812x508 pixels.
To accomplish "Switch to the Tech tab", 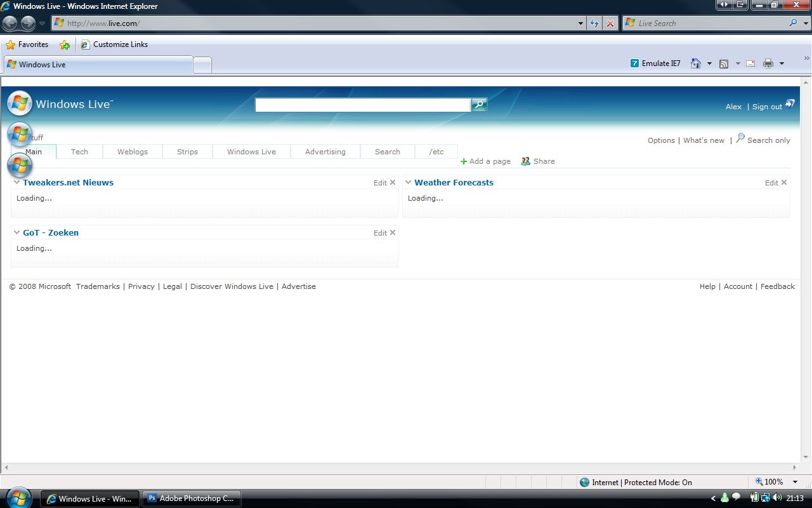I will (x=79, y=152).
